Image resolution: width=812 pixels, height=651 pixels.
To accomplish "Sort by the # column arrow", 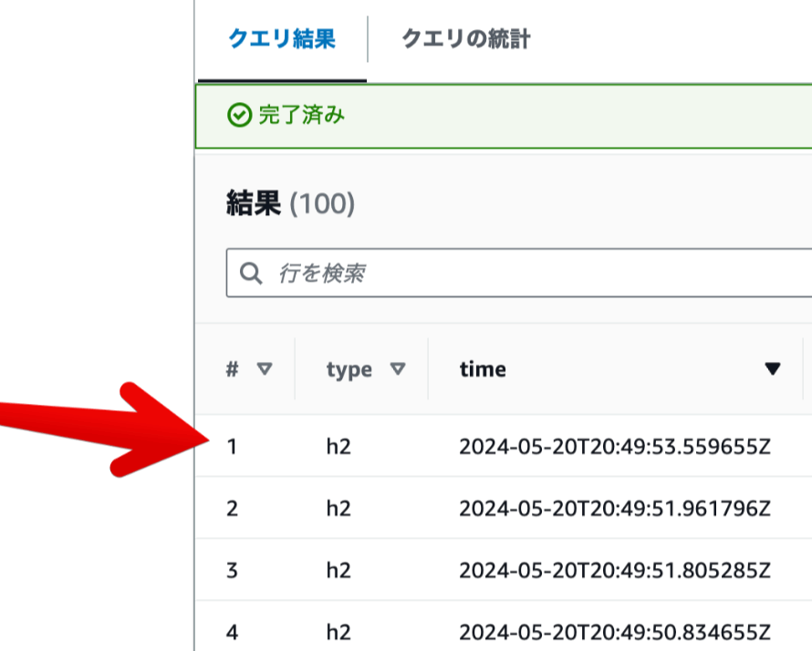I will point(265,369).
